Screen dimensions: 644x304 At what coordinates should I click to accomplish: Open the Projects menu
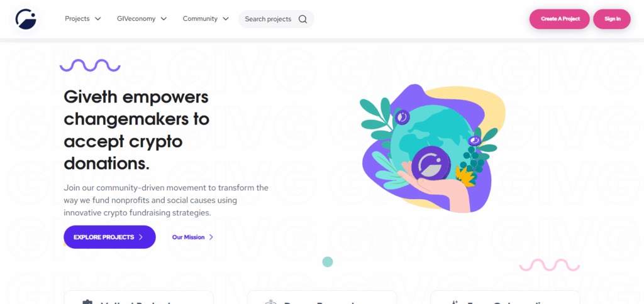83,19
